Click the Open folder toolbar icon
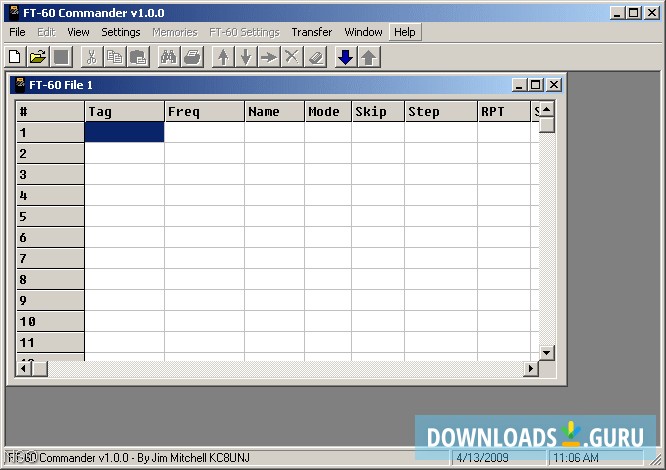Viewport: 666px width, 470px height. [38, 57]
